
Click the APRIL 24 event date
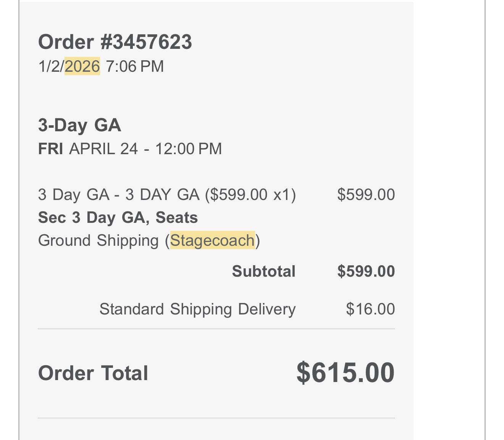[103, 148]
